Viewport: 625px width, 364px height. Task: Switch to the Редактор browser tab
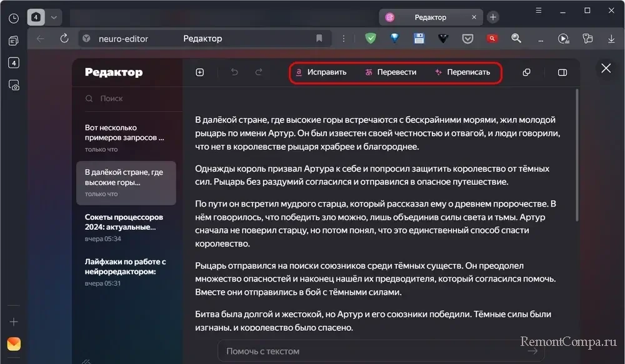click(430, 17)
